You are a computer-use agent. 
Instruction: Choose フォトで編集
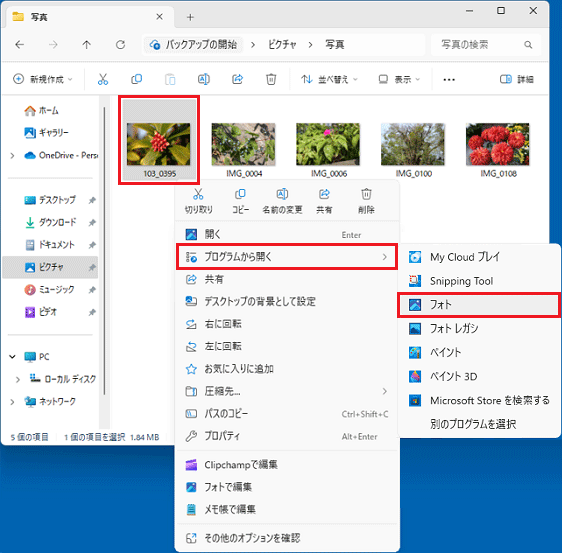click(x=287, y=487)
